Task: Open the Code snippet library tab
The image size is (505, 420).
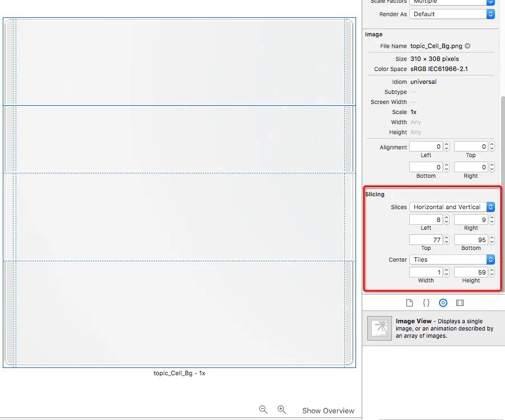Action: tap(426, 303)
